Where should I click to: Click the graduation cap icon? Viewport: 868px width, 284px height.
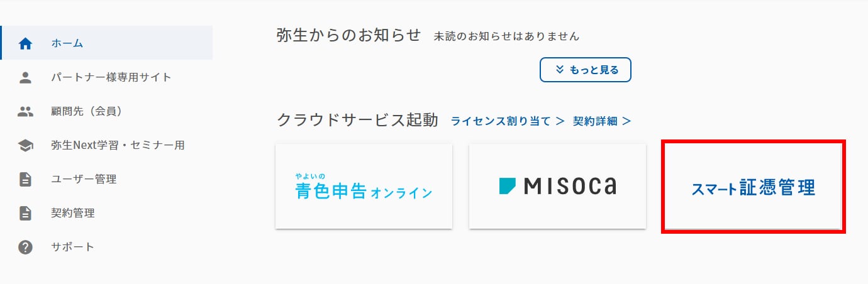pyautogui.click(x=26, y=145)
